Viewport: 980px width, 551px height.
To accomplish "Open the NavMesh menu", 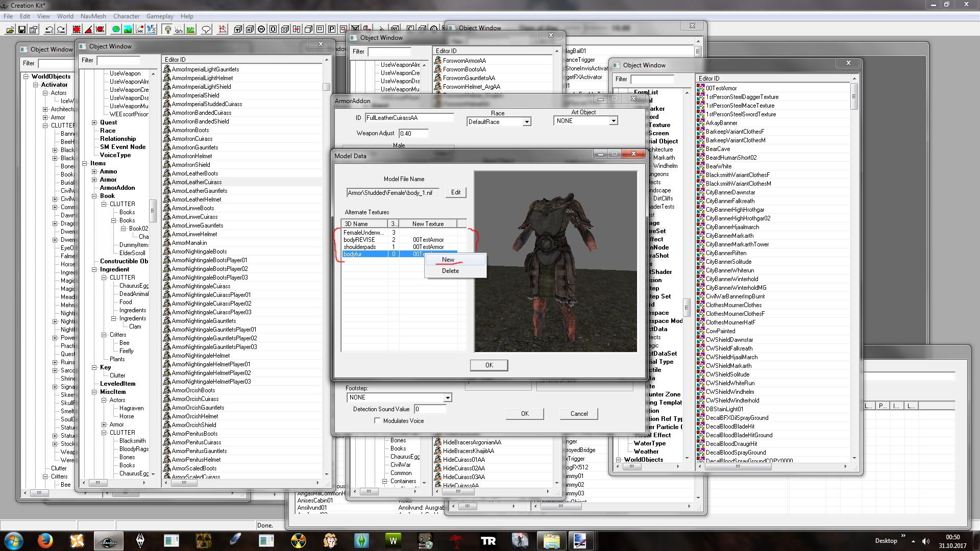I will click(x=93, y=16).
